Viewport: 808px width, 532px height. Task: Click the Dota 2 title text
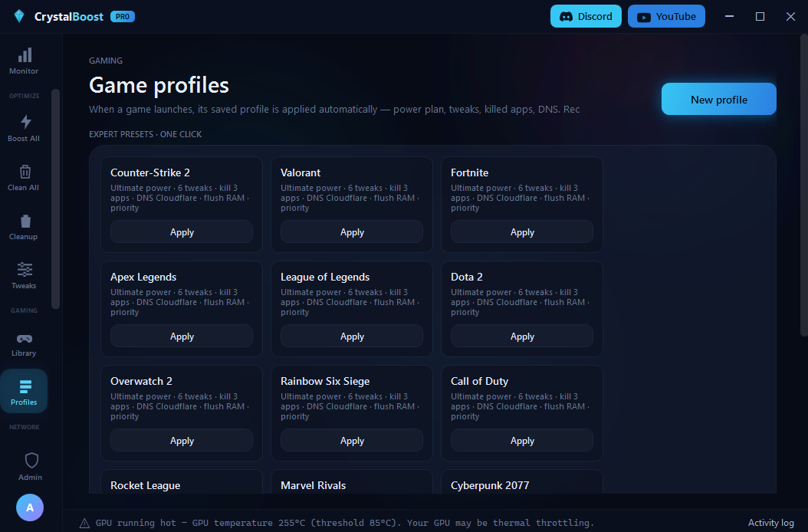(467, 277)
